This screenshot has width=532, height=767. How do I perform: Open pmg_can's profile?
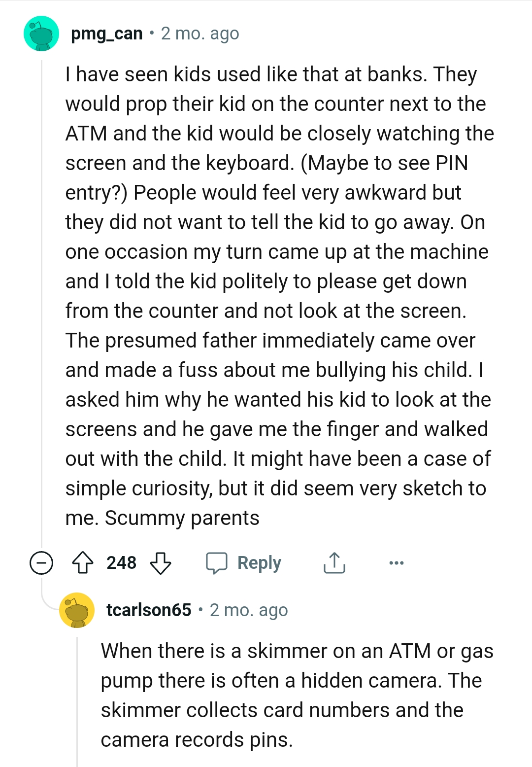pyautogui.click(x=106, y=34)
